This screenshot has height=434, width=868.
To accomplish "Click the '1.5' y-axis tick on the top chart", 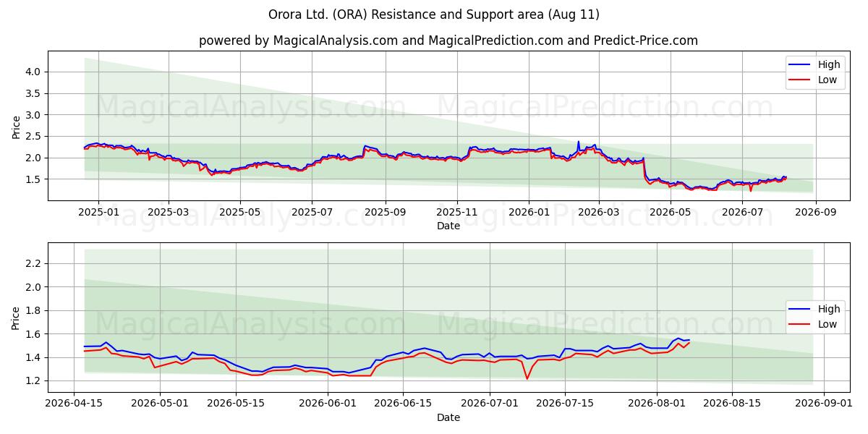I will click(35, 179).
